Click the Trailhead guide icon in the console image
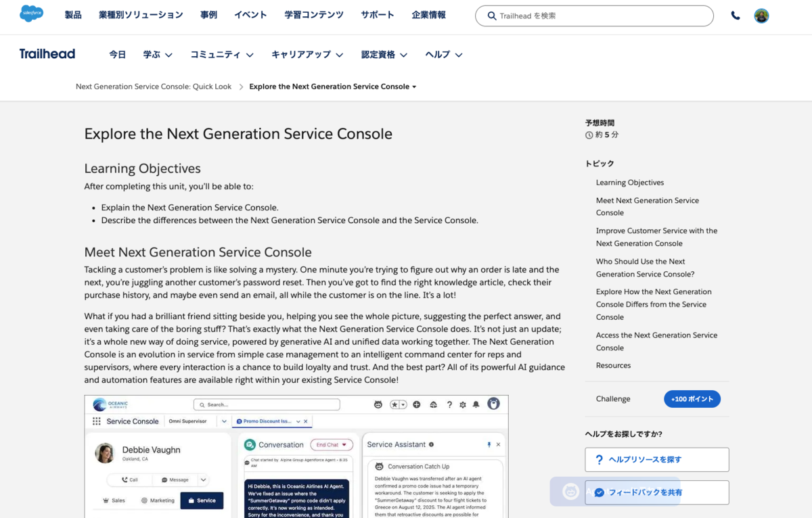Image resolution: width=812 pixels, height=518 pixels. pyautogui.click(x=433, y=404)
